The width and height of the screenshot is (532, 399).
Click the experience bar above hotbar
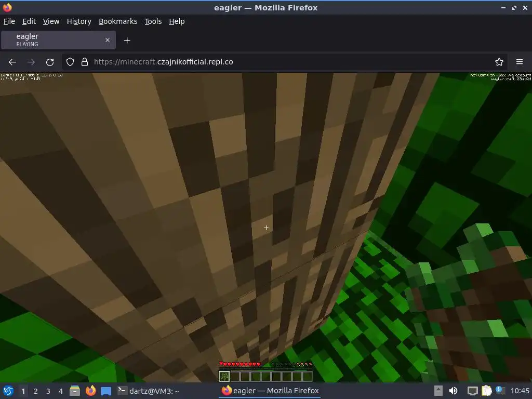pyautogui.click(x=265, y=369)
